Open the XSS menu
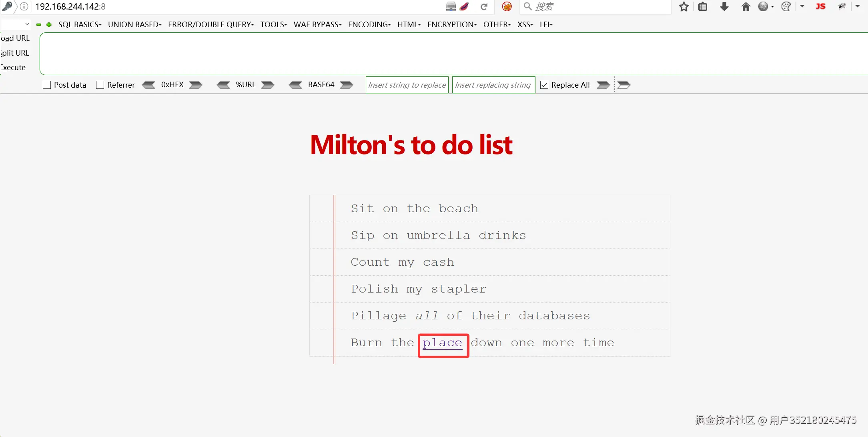Image resolution: width=868 pixels, height=437 pixels. (x=525, y=25)
